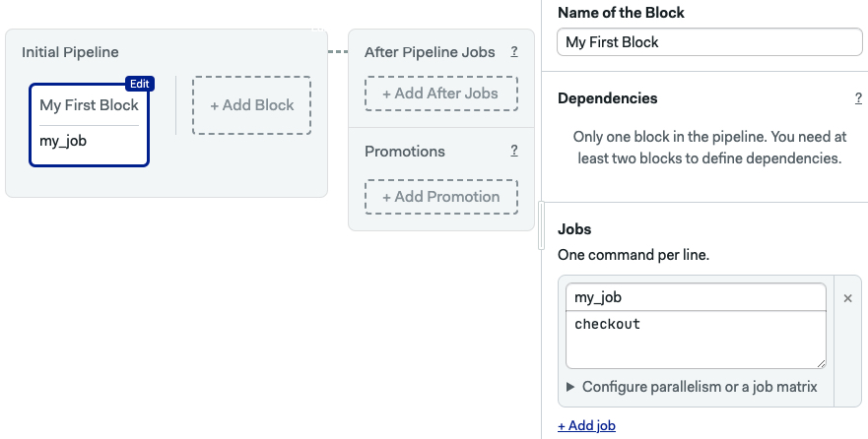This screenshot has height=439, width=868.
Task: Grab the commands textarea resize grip
Action: pos(821,364)
